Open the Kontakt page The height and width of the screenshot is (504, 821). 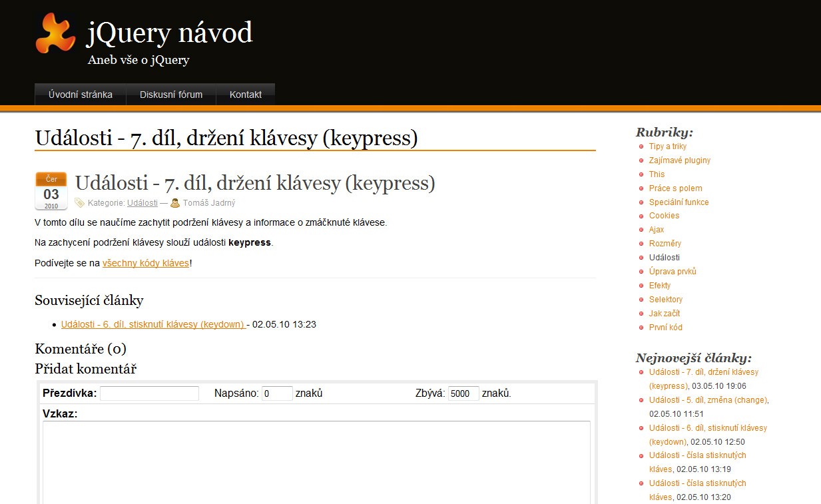[x=246, y=95]
